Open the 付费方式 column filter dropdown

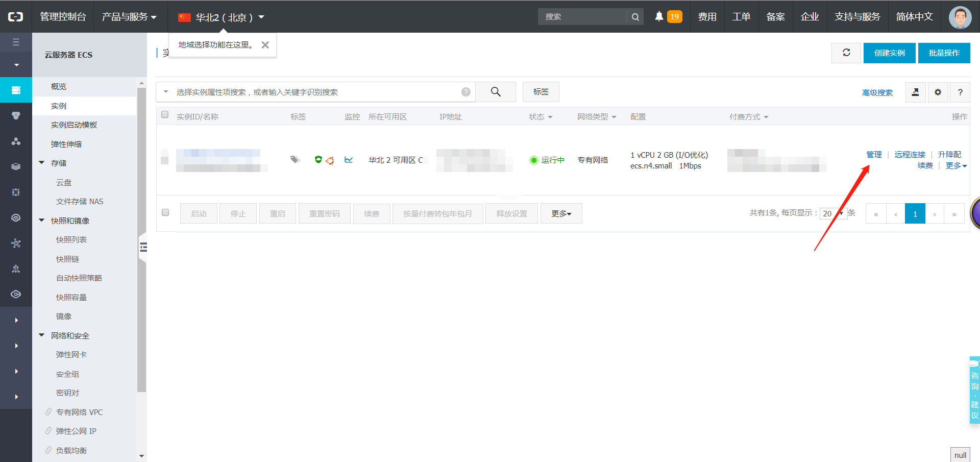click(x=766, y=116)
